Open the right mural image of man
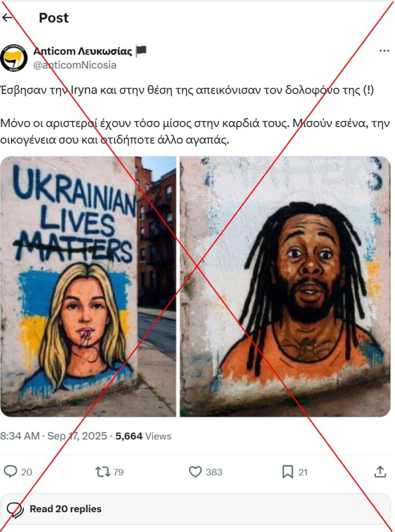 pyautogui.click(x=285, y=286)
